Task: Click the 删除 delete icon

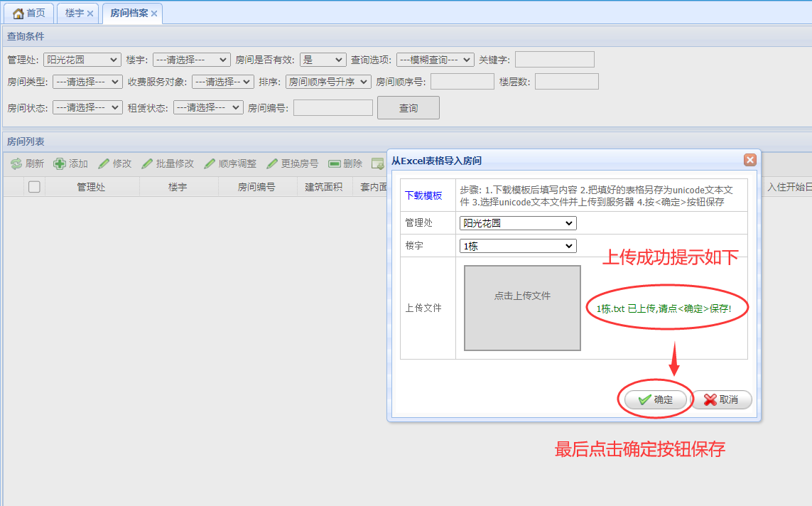Action: click(x=335, y=163)
